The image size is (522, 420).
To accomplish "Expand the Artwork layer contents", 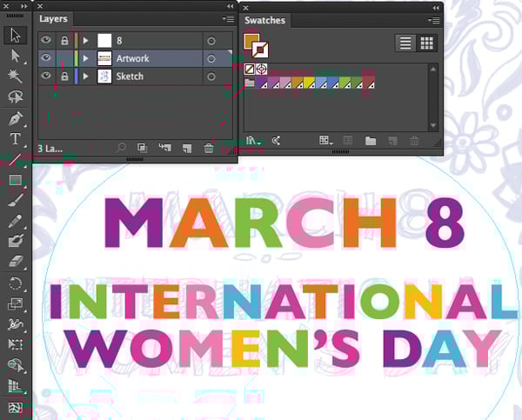I will click(x=85, y=58).
